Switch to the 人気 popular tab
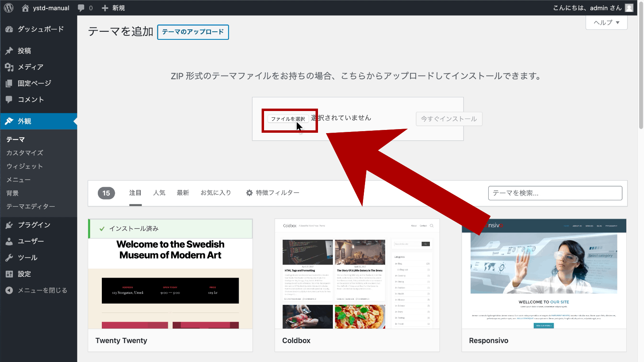The image size is (644, 362). tap(159, 193)
